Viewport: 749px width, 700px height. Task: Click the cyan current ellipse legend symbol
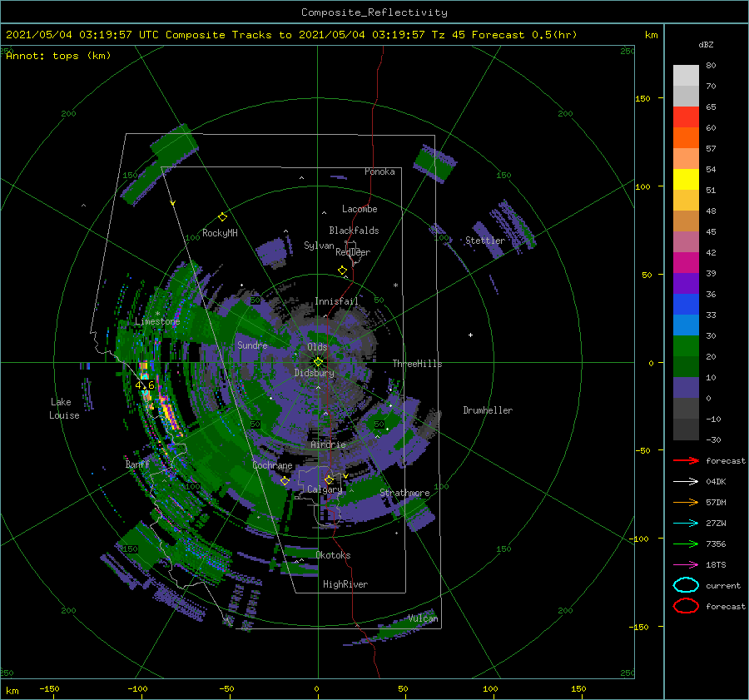[686, 585]
